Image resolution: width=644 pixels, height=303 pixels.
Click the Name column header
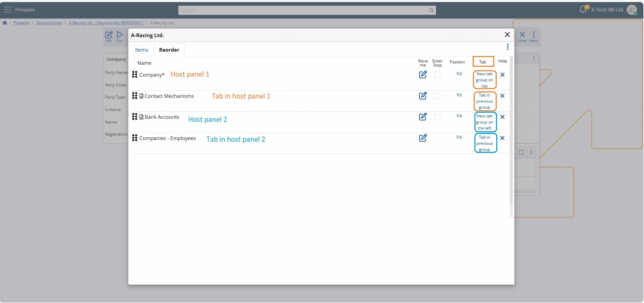144,63
